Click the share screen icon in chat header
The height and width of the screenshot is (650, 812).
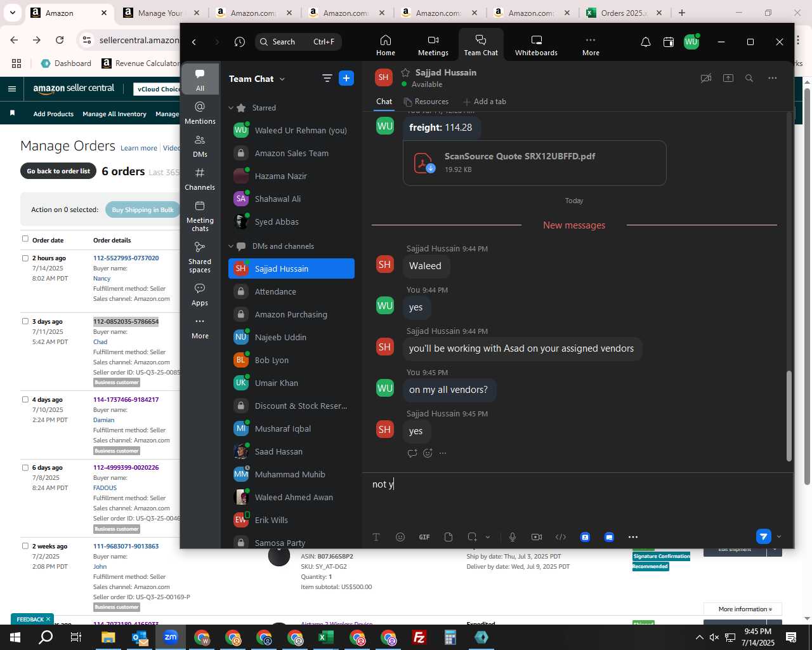[728, 78]
